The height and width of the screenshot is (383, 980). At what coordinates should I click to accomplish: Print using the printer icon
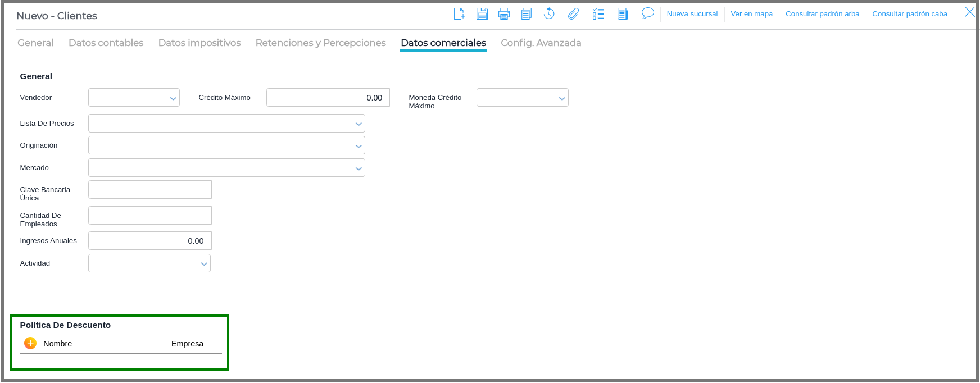click(504, 14)
